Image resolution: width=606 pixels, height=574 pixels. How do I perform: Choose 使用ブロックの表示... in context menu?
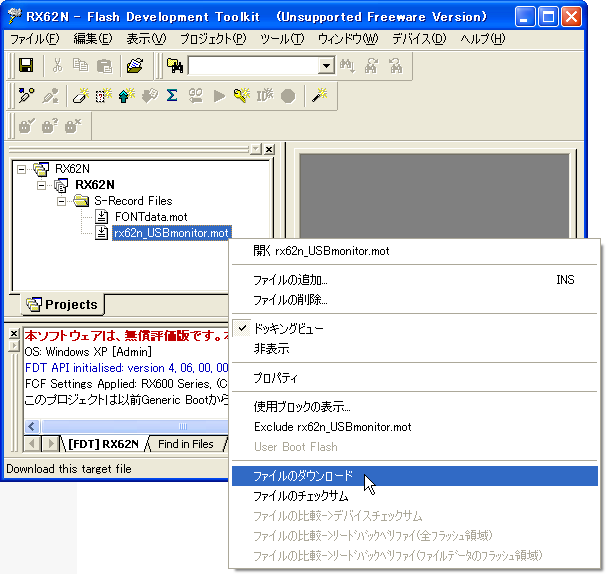pyautogui.click(x=415, y=407)
